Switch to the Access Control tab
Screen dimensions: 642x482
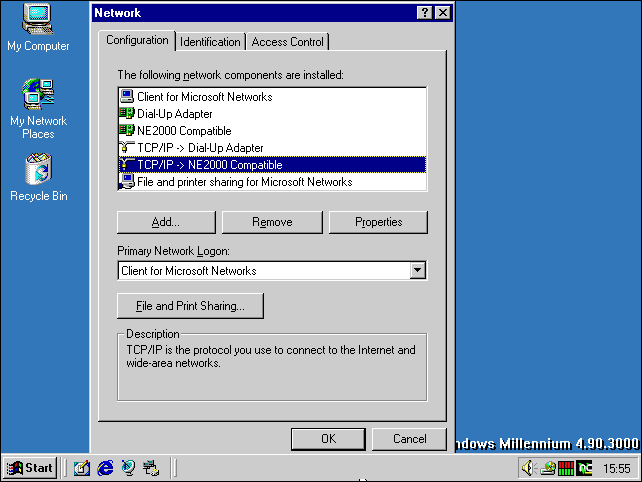pos(287,42)
